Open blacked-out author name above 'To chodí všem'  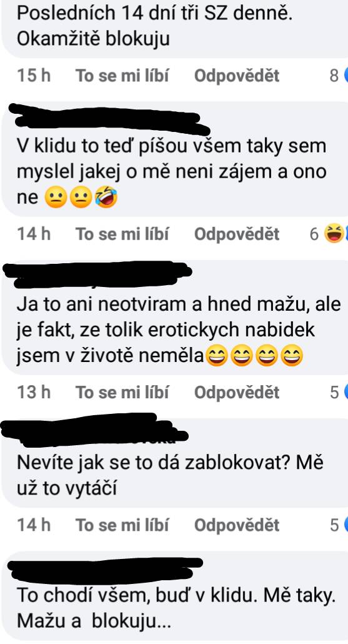[105, 570]
